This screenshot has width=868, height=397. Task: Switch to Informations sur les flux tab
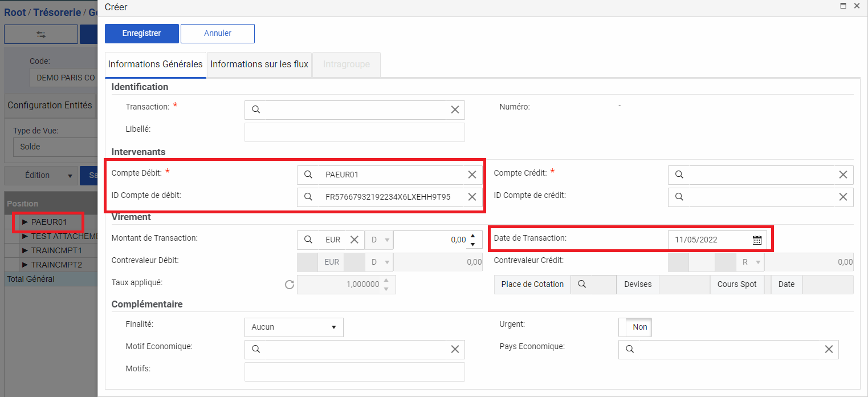[x=259, y=64]
